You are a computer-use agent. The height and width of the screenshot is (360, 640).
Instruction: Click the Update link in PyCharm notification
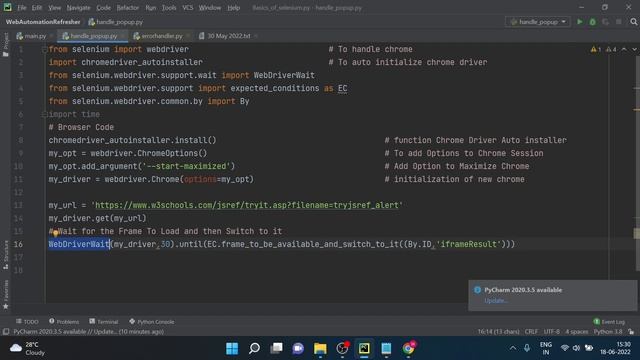tap(496, 301)
